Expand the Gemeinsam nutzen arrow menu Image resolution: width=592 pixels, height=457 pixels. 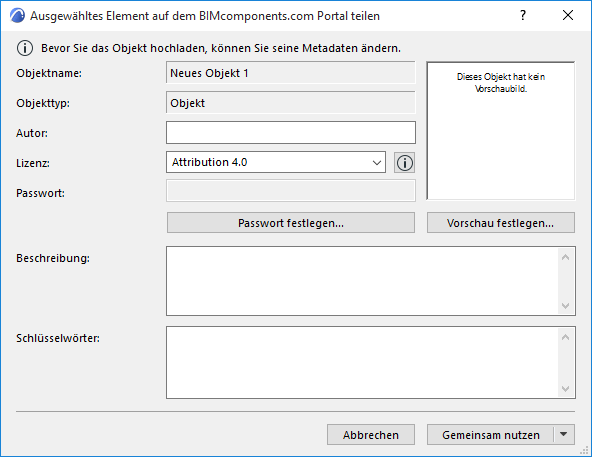564,434
